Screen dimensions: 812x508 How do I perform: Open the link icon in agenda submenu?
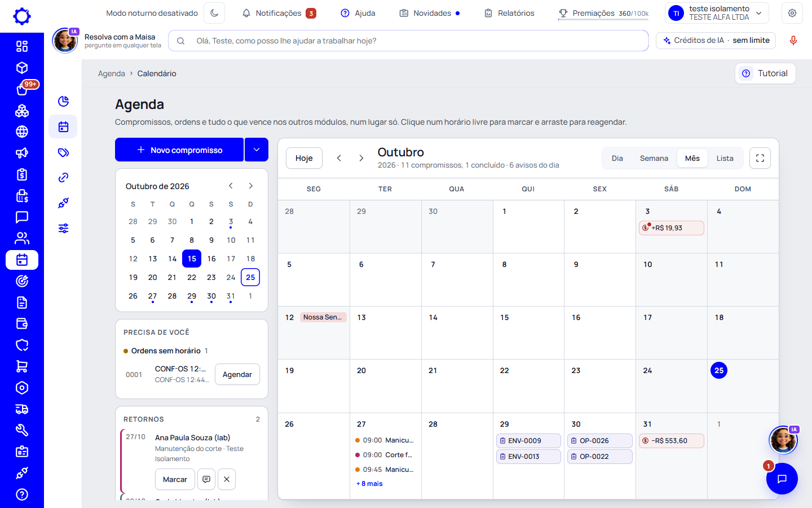[63, 178]
